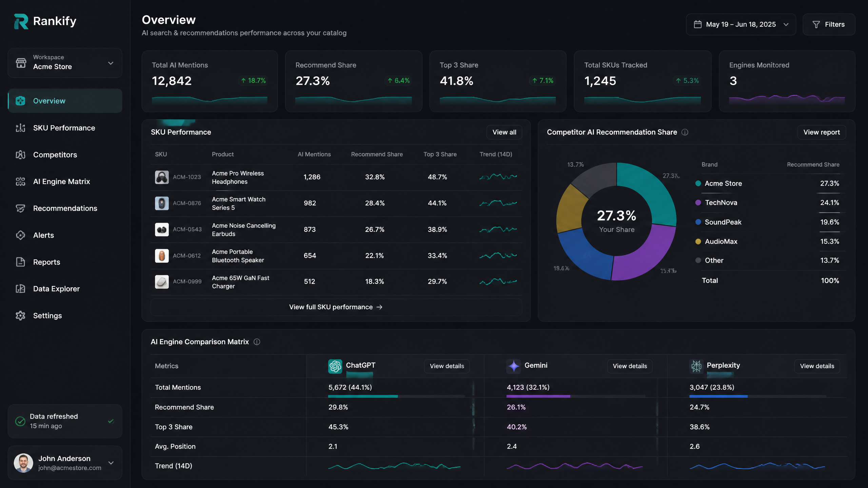Image resolution: width=868 pixels, height=488 pixels.
Task: Click arrow icon in View full SKU performance
Action: pyautogui.click(x=379, y=307)
